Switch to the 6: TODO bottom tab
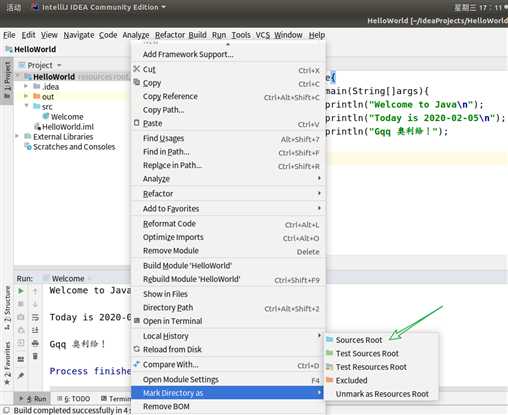 tap(73, 399)
